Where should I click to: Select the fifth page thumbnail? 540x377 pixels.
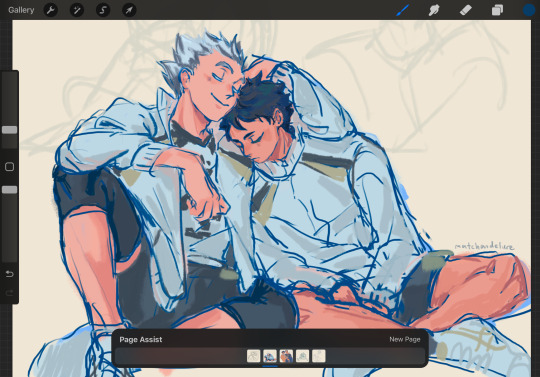pyautogui.click(x=319, y=356)
